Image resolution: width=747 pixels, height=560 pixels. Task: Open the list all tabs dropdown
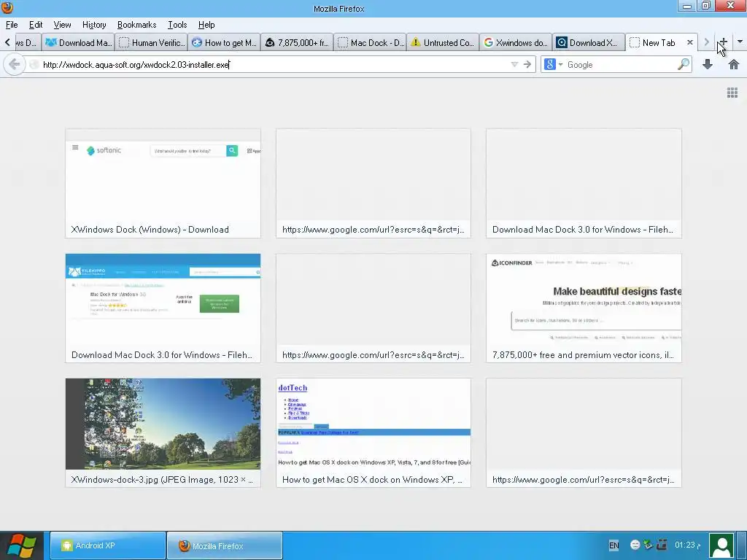coord(740,42)
